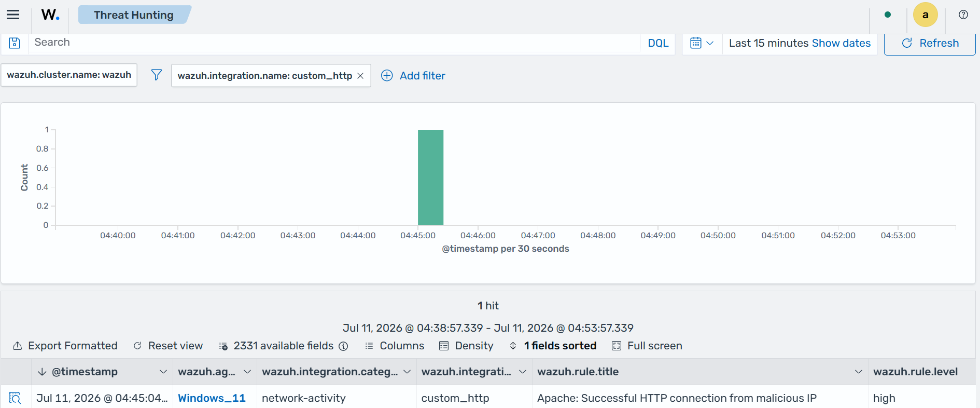The width and height of the screenshot is (980, 408).
Task: Click the saved query disk icon
Action: (x=15, y=43)
